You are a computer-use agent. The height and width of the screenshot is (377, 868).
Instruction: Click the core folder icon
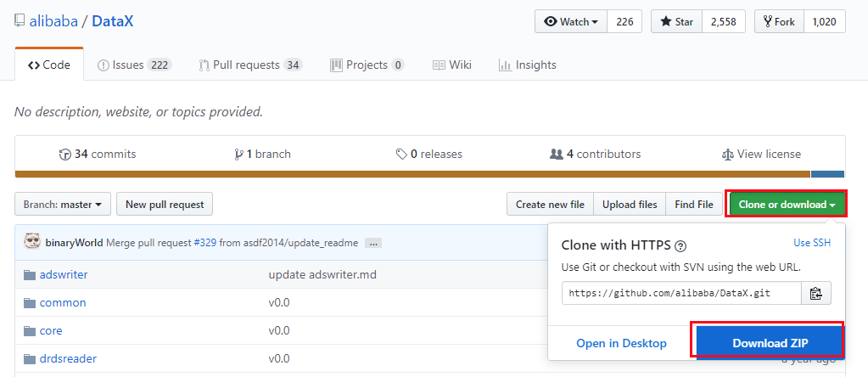pyautogui.click(x=30, y=331)
